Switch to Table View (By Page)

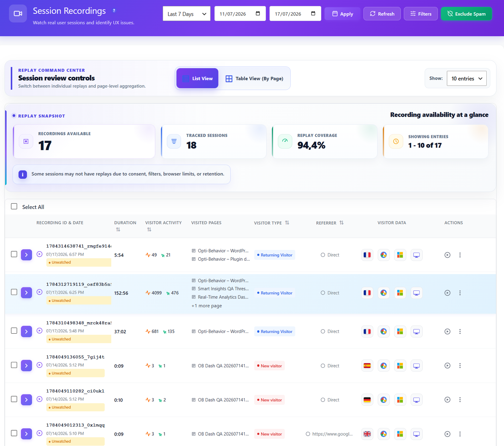tap(255, 78)
